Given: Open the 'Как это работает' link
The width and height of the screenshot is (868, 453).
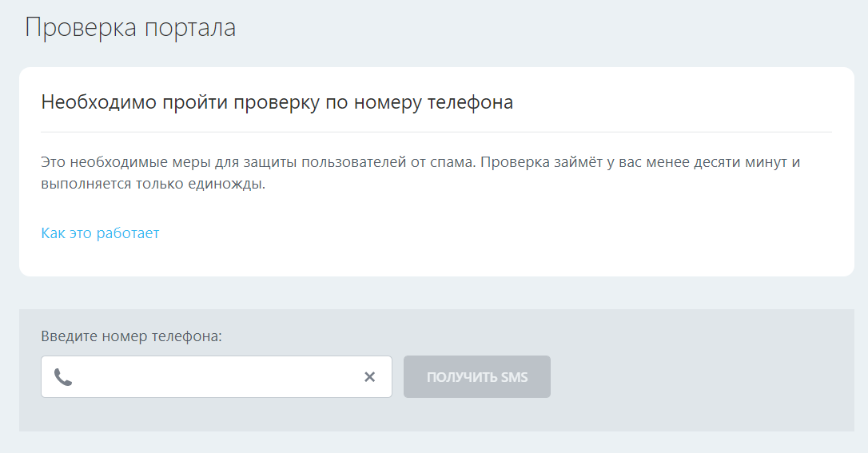Looking at the screenshot, I should [x=100, y=232].
